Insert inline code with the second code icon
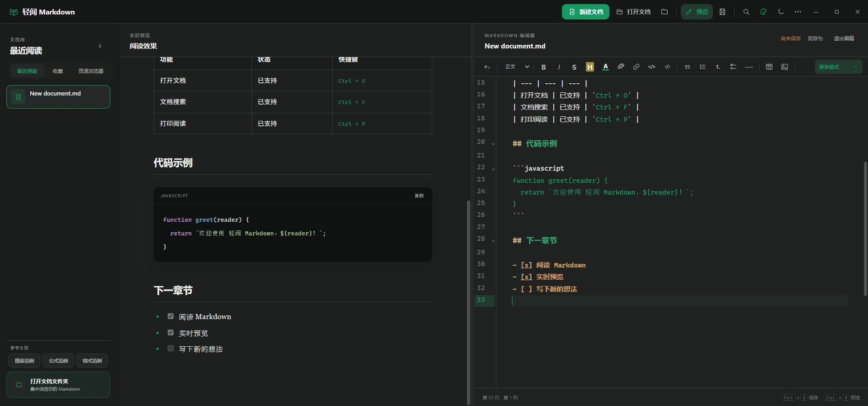 tap(667, 67)
